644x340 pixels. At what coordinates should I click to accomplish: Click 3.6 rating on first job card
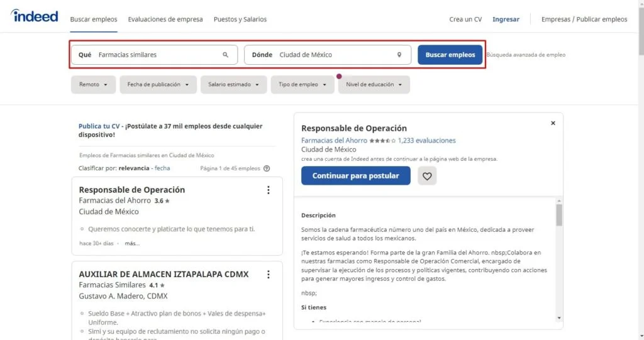point(162,201)
